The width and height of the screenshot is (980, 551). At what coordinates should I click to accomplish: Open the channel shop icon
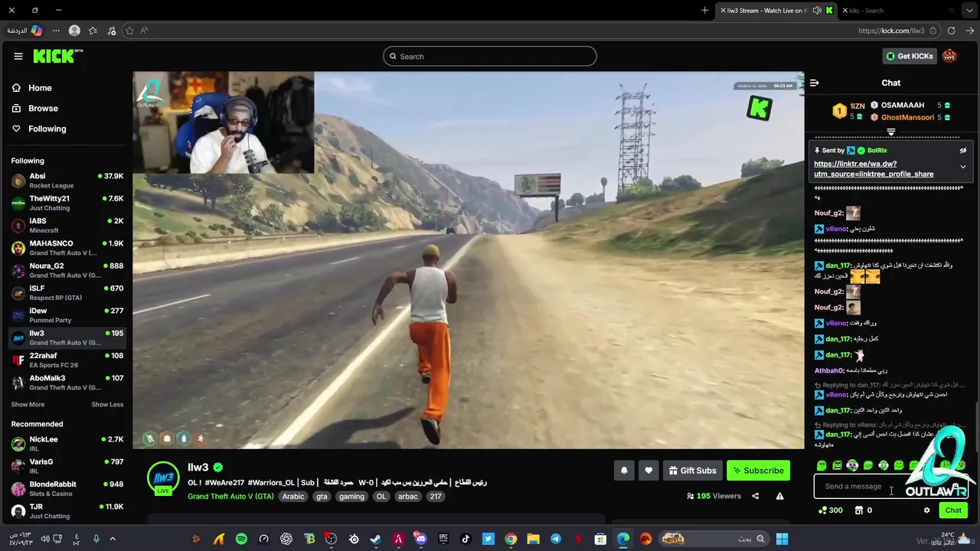(858, 510)
